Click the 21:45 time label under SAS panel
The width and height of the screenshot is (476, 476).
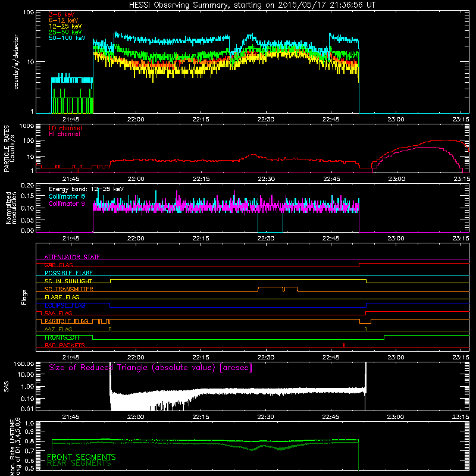point(71,417)
